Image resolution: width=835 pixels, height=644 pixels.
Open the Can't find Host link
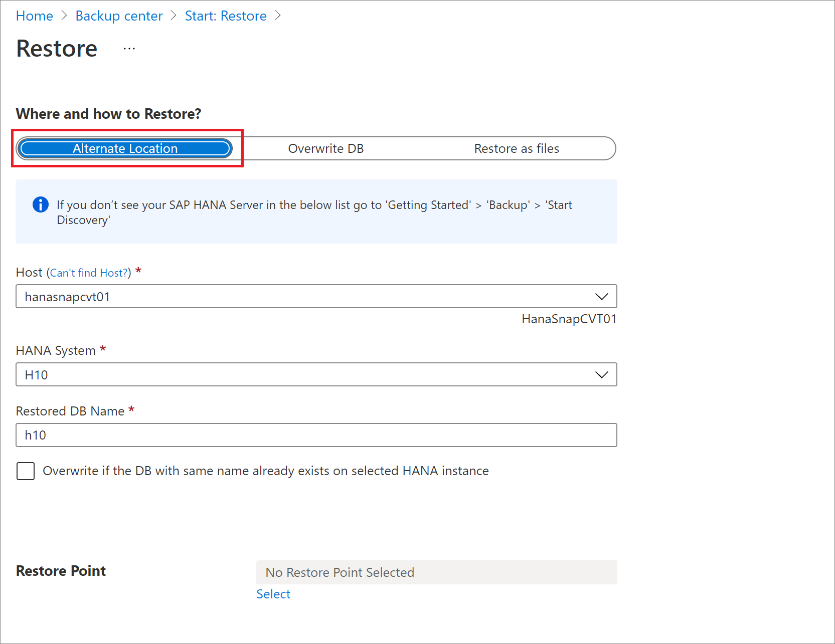coord(88,272)
